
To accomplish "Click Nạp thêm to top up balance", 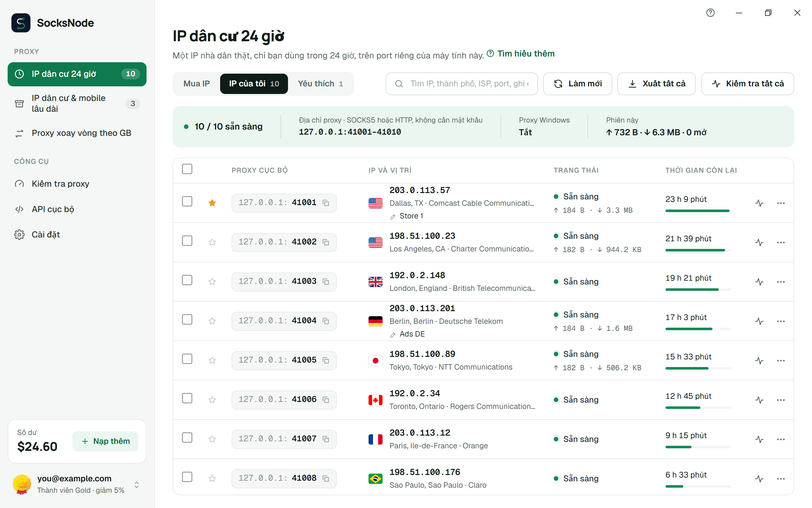I will 105,441.
